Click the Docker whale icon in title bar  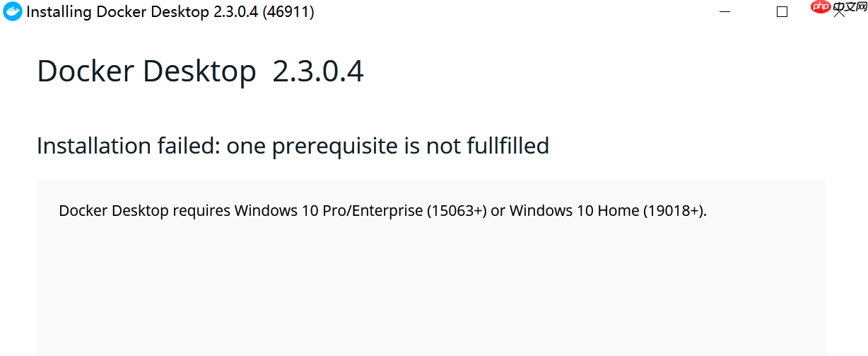coord(13,12)
